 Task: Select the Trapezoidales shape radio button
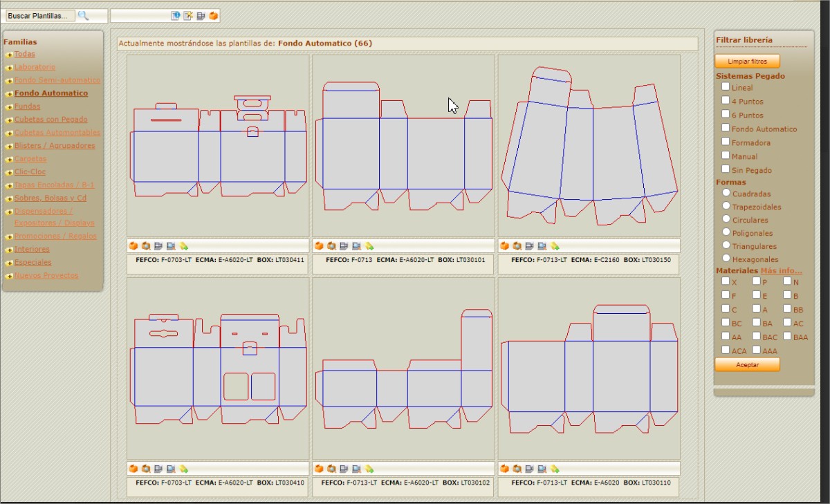[726, 206]
